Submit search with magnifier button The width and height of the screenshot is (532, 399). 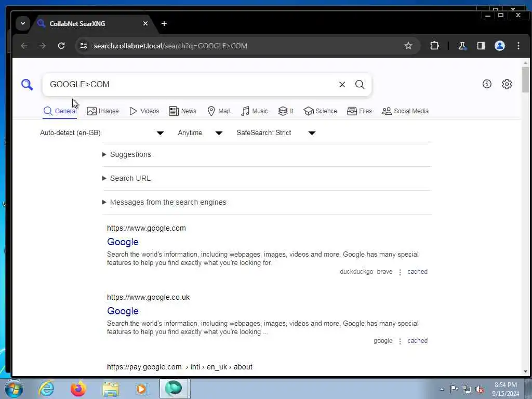360,85
